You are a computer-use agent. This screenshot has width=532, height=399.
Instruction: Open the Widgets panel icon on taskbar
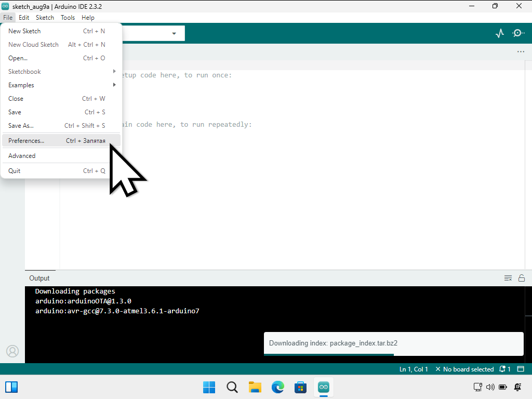11,387
